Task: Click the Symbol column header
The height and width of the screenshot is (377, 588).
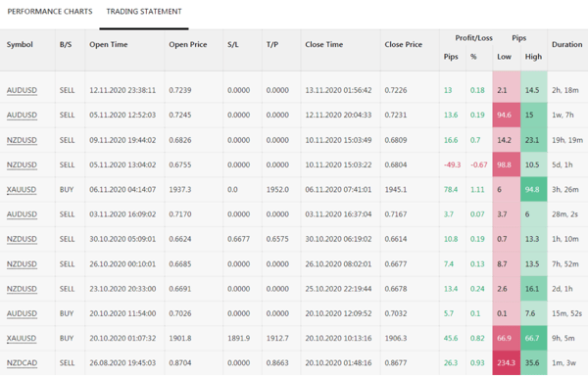Action: pos(20,45)
